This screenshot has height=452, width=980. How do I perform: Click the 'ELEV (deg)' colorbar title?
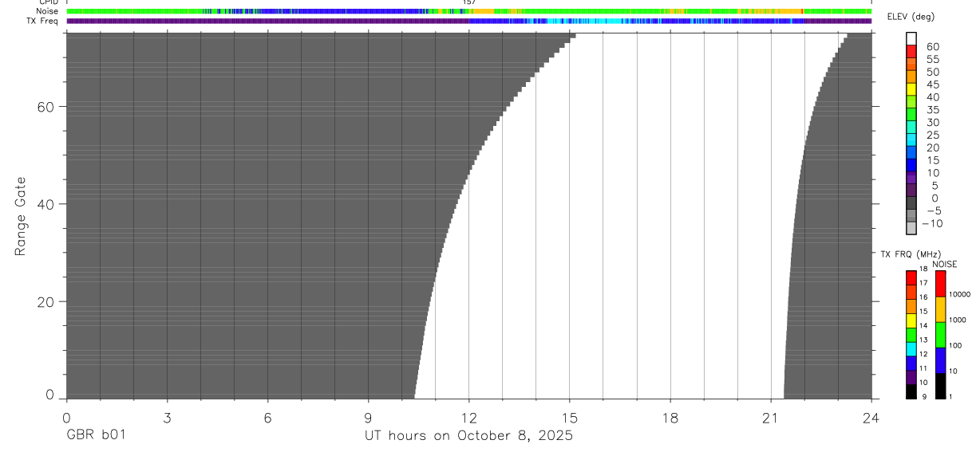911,17
